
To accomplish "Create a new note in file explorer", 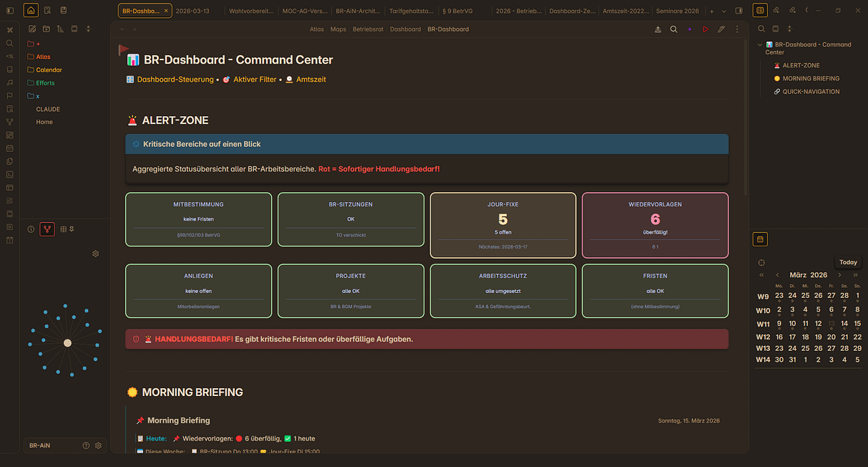I will pos(32,29).
